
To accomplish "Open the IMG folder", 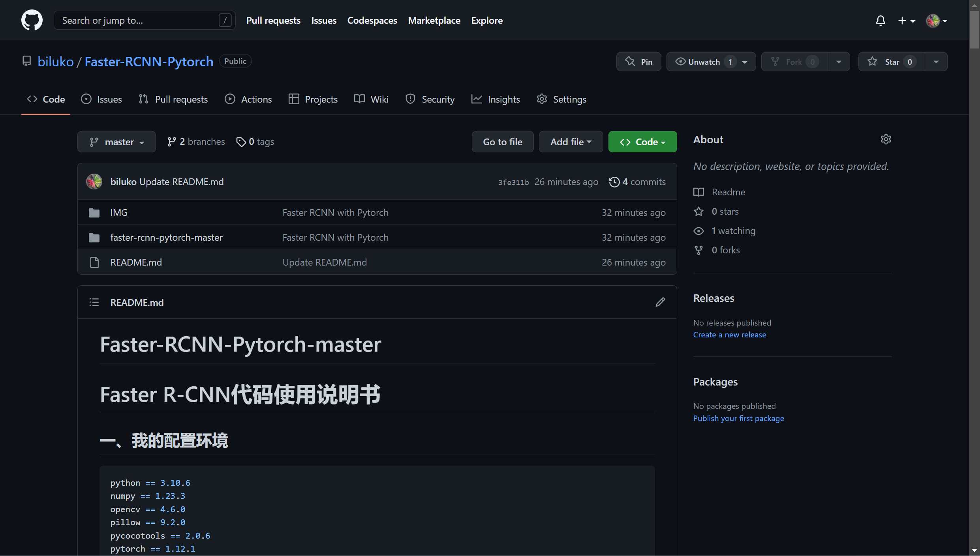I will point(119,213).
